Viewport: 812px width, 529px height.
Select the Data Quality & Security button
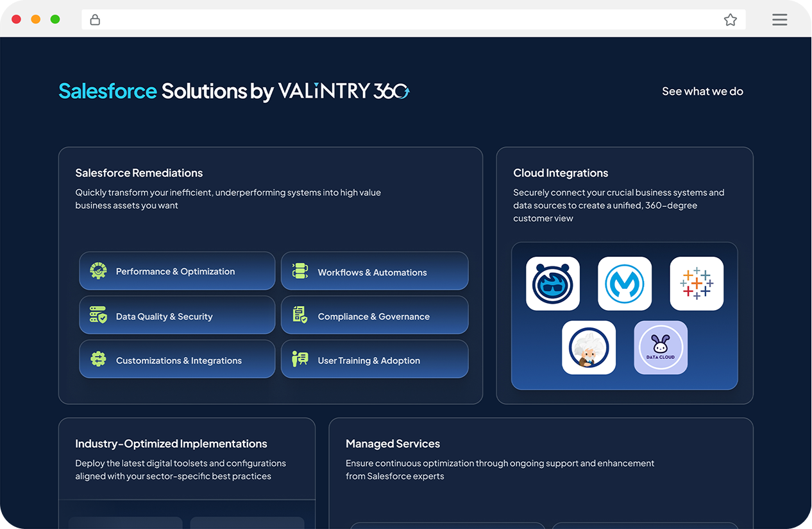coord(177,315)
